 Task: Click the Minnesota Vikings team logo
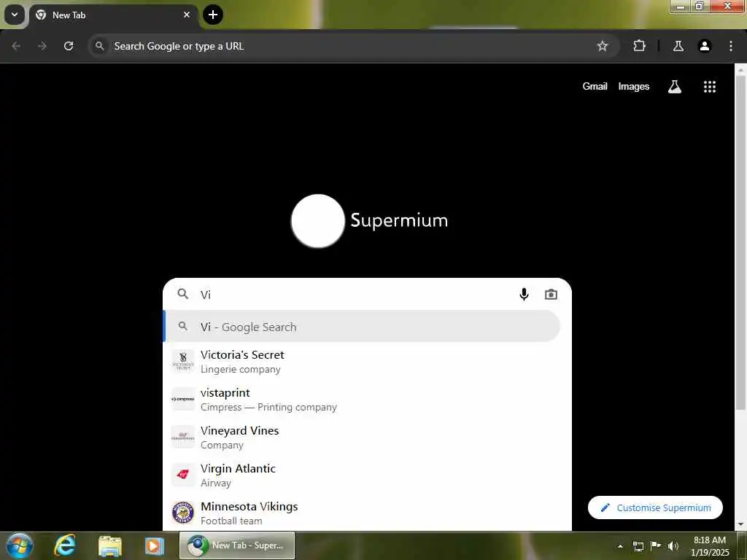[183, 513]
